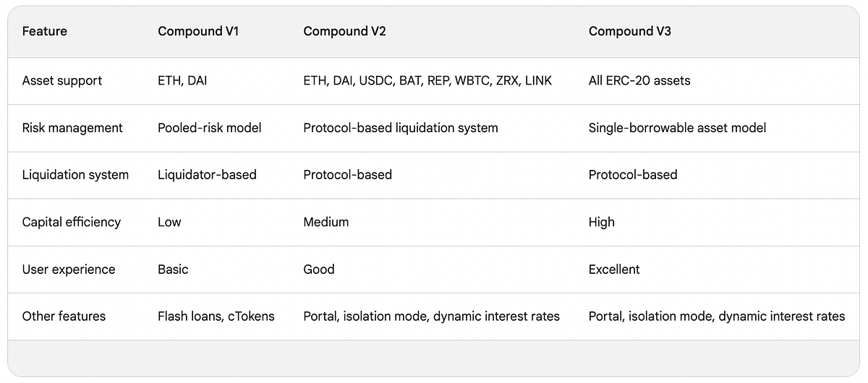Screen dimensions: 868x383
Task: Click the Excellent user experience cell
Action: click(x=614, y=270)
